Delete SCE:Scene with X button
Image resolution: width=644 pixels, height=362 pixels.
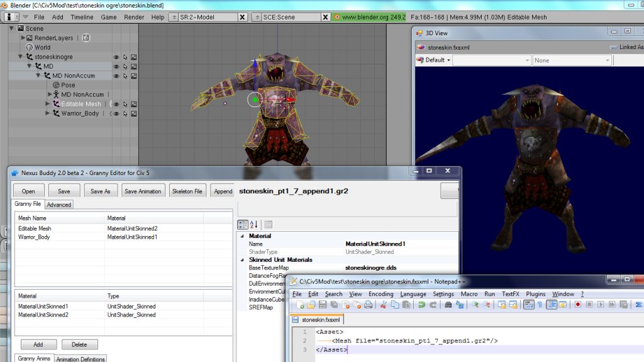click(x=325, y=17)
